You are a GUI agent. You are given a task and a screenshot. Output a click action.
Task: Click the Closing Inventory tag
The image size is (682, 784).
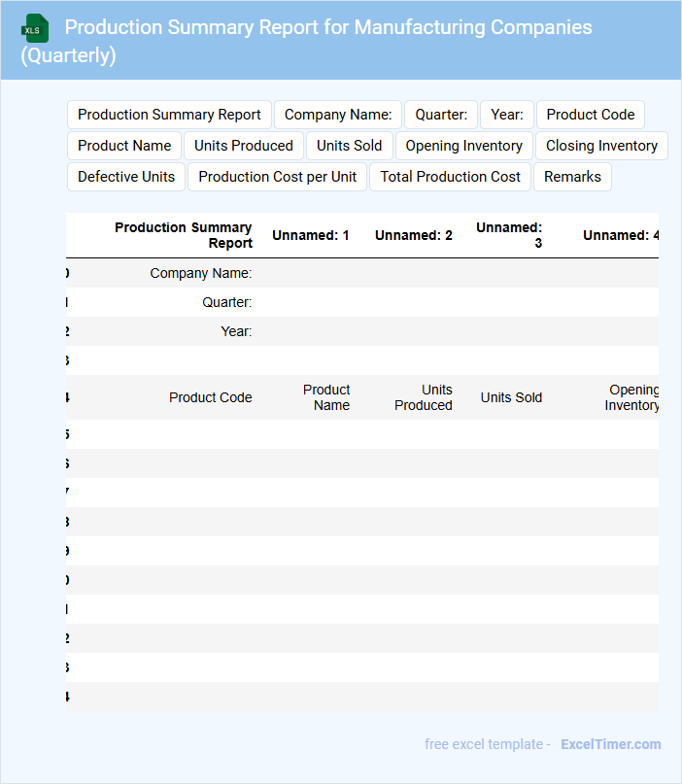click(x=601, y=146)
